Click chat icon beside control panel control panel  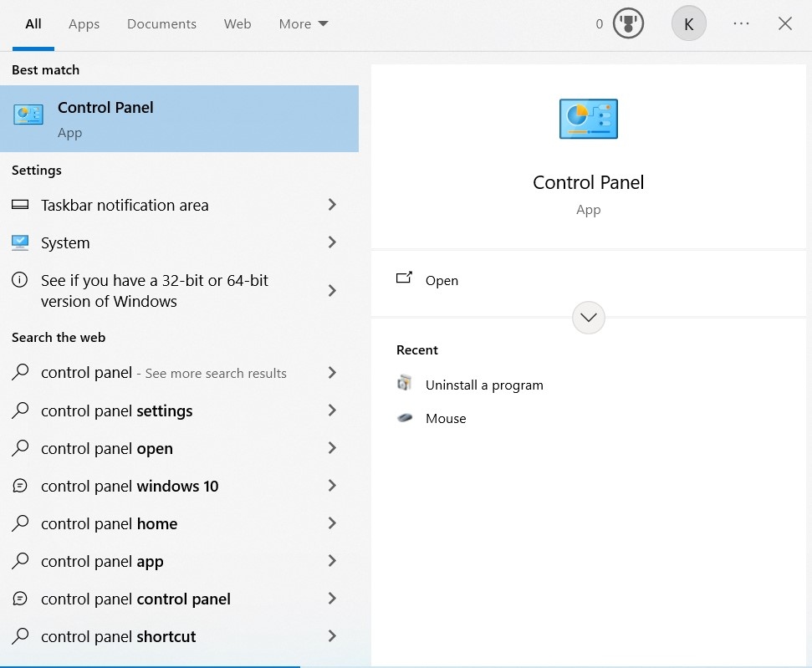pyautogui.click(x=20, y=599)
